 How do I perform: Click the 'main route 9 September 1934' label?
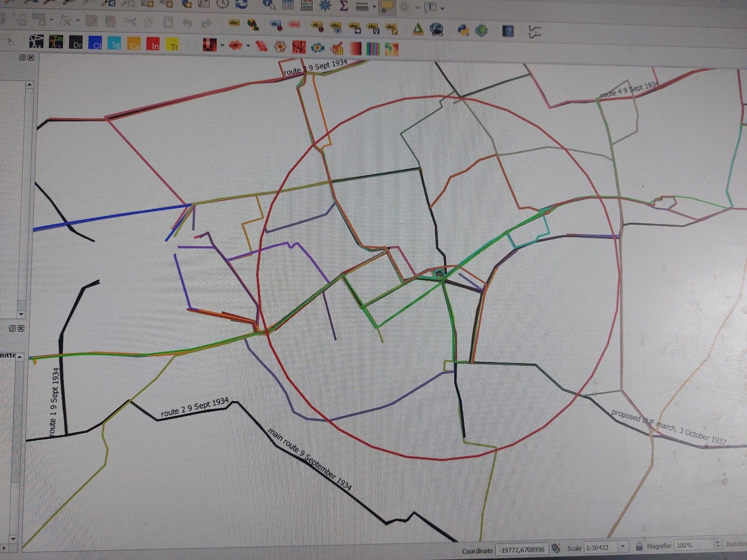pyautogui.click(x=310, y=459)
